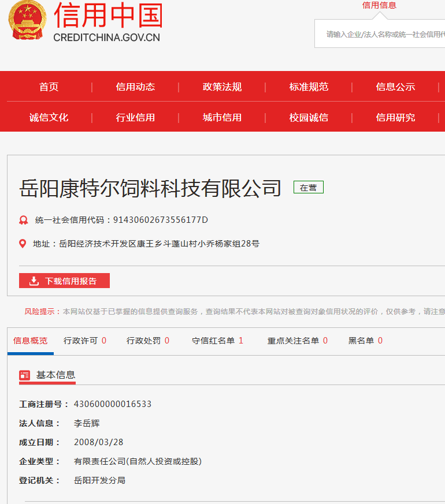Switch to the 黑名单 tab
The height and width of the screenshot is (504, 445).
pos(365,341)
